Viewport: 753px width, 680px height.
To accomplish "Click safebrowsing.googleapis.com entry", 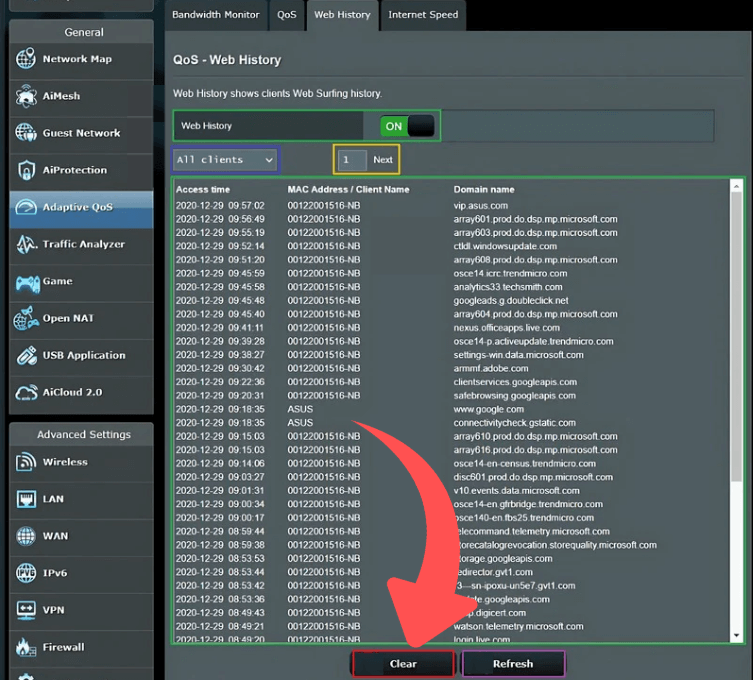I will click(514, 396).
